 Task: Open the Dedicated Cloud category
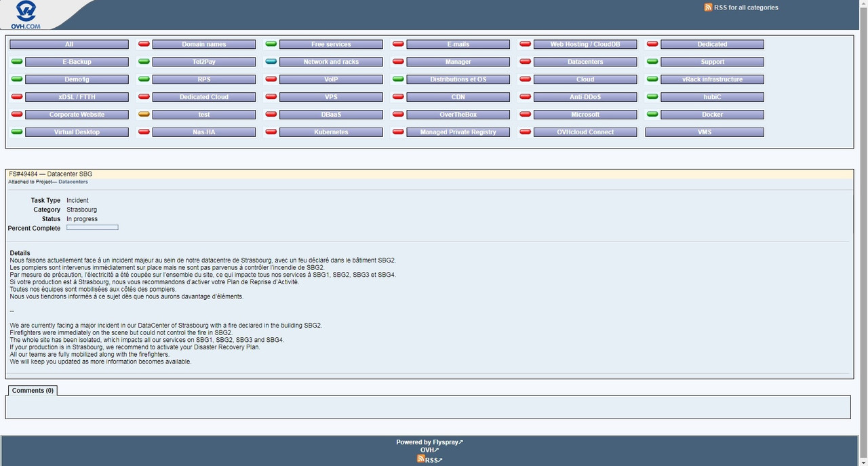[x=204, y=97]
